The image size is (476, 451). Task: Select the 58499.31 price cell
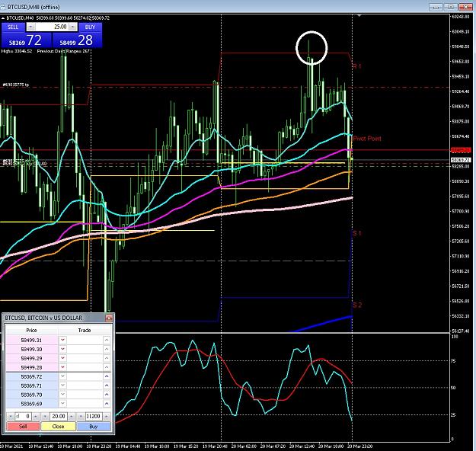(32, 340)
